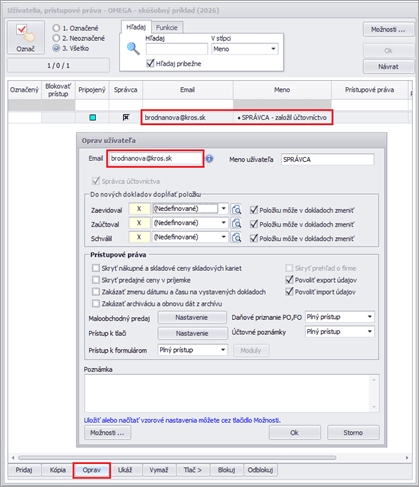Screen dimensions: 419x487
Task: Uncheck Povoliť export údajov
Action: (x=289, y=280)
